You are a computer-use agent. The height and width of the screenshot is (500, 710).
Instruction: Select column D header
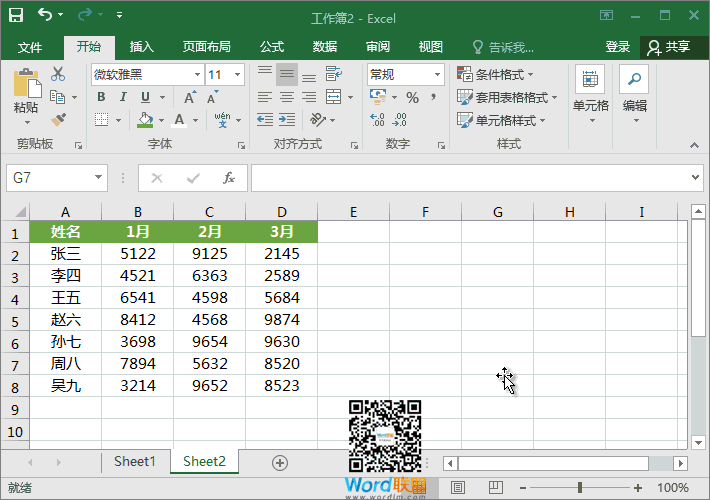(282, 212)
